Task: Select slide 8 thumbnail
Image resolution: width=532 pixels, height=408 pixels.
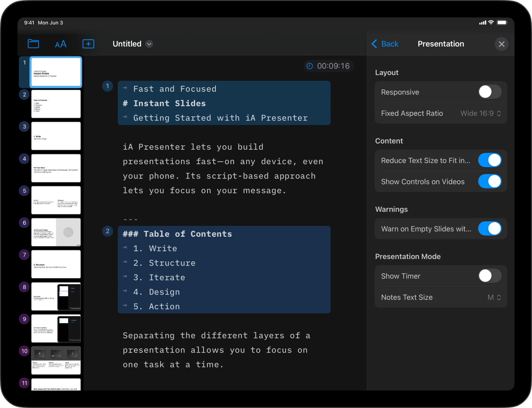Action: click(56, 296)
